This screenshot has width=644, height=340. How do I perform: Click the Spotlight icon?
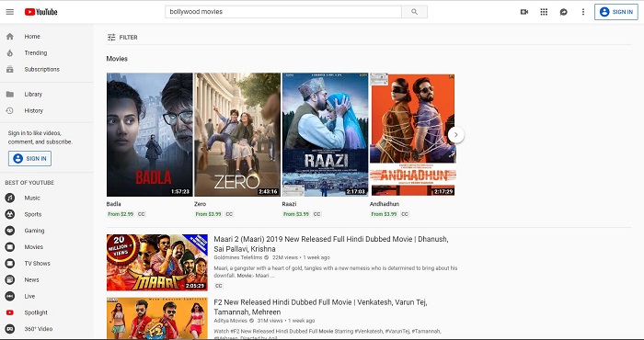tap(10, 312)
